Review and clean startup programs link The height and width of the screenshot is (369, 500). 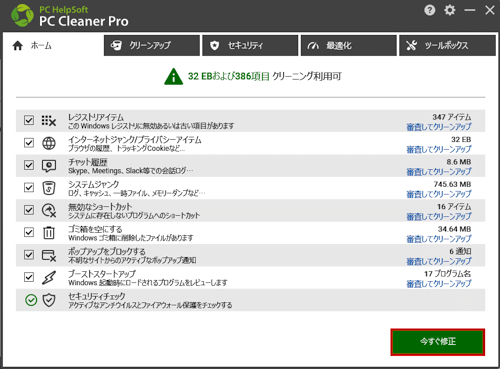[439, 283]
